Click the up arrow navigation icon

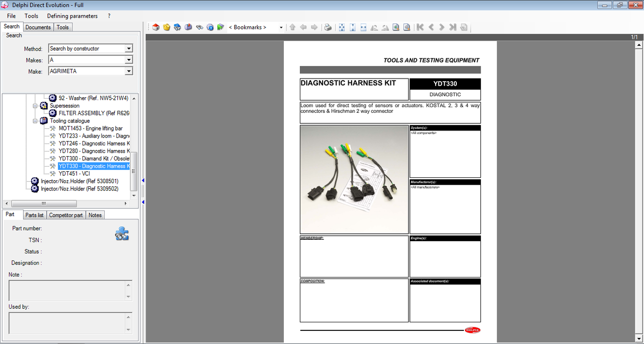coord(292,27)
